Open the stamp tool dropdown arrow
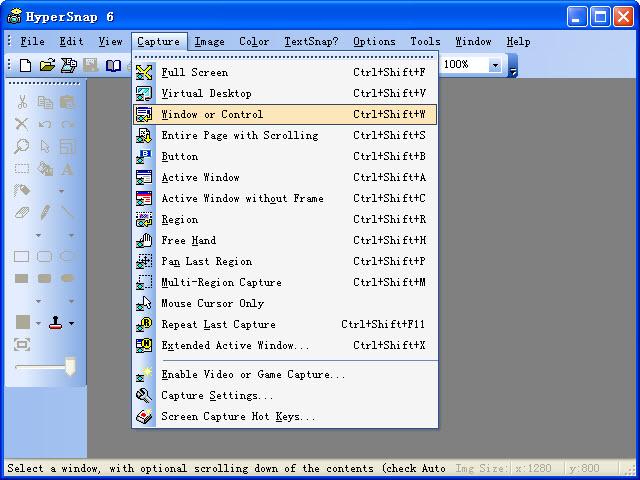This screenshot has height=480, width=640. pos(71,324)
